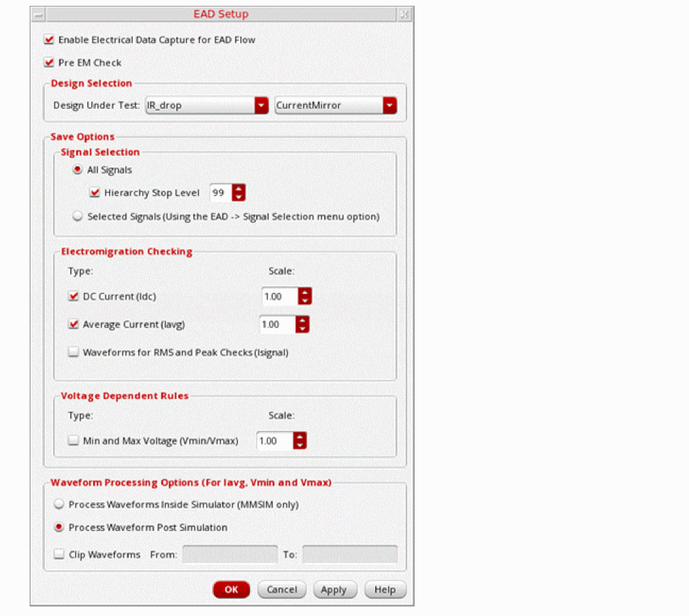This screenshot has width=689, height=616.
Task: Click the Average Current scale field
Action: point(277,324)
